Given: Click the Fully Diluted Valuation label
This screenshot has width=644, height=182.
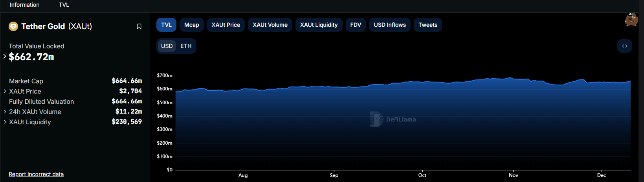Looking at the screenshot, I should pyautogui.click(x=41, y=101).
